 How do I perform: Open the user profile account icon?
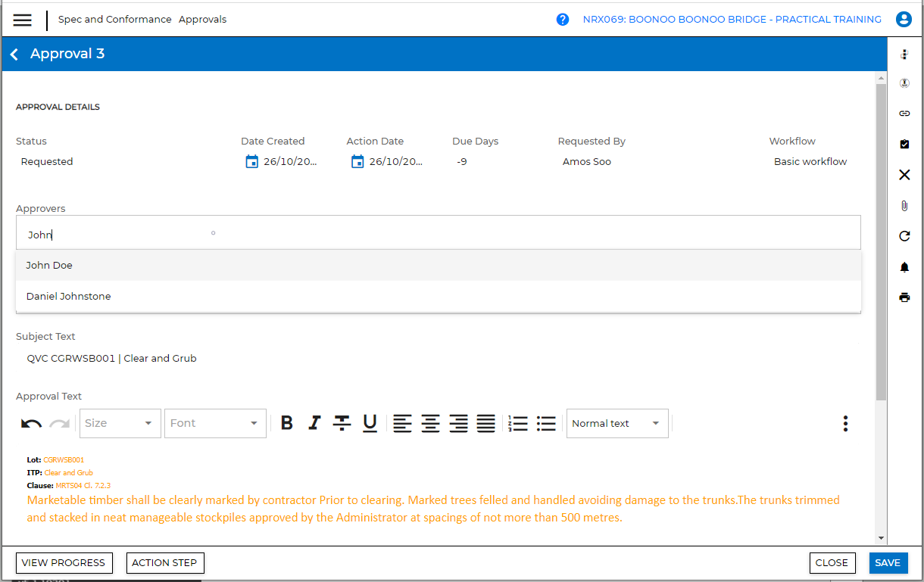click(903, 20)
